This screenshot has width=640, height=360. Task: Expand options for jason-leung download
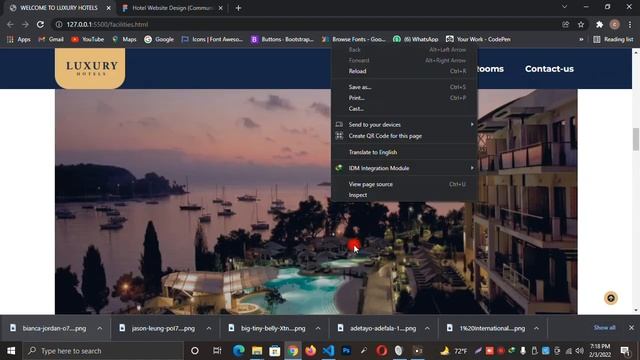tap(209, 328)
